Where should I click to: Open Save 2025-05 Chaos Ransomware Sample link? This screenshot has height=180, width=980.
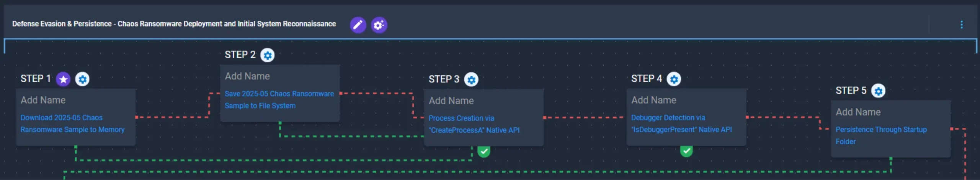(x=279, y=99)
